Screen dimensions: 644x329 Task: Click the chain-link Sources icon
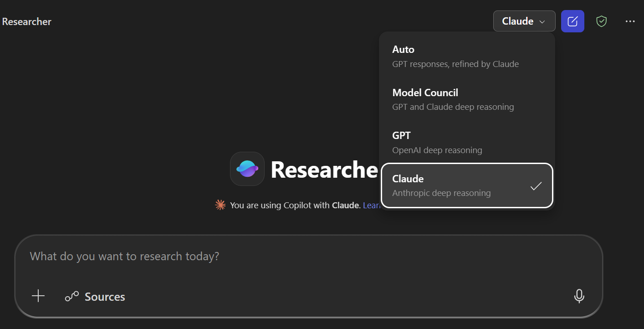coord(71,296)
